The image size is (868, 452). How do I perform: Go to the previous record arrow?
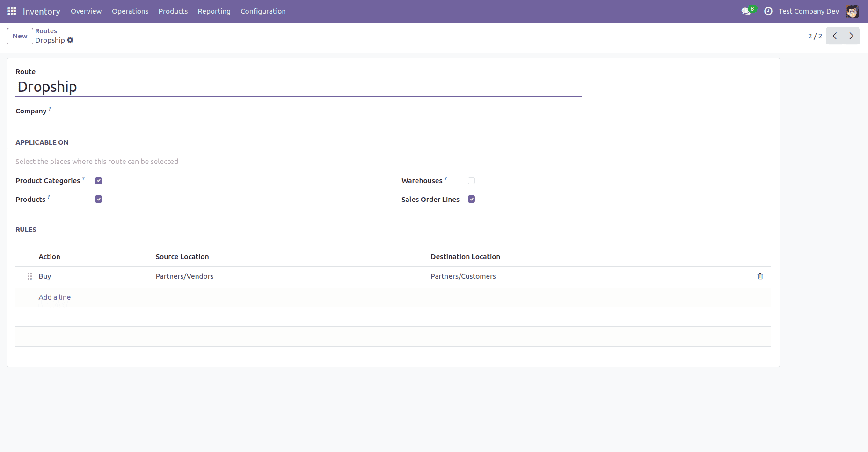pyautogui.click(x=835, y=36)
